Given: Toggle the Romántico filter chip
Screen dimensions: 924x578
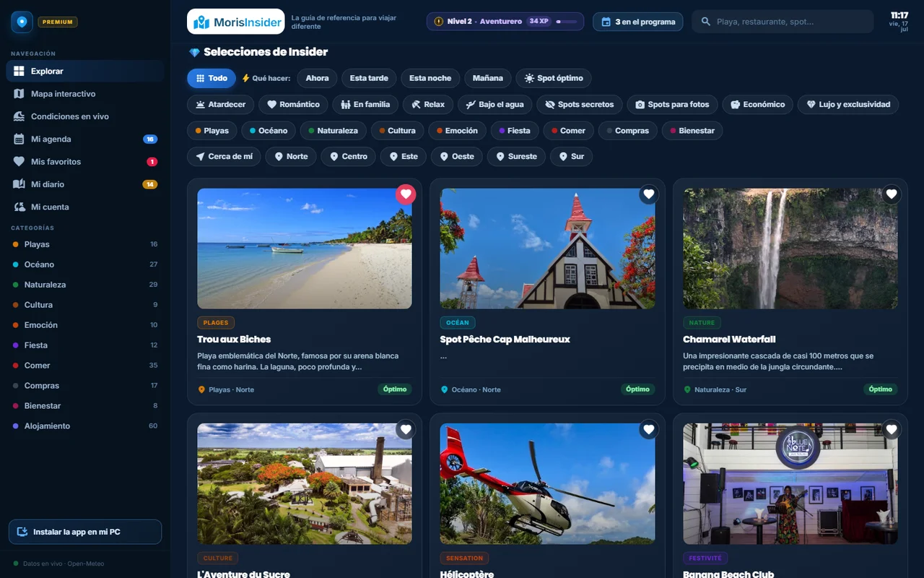Looking at the screenshot, I should point(293,105).
